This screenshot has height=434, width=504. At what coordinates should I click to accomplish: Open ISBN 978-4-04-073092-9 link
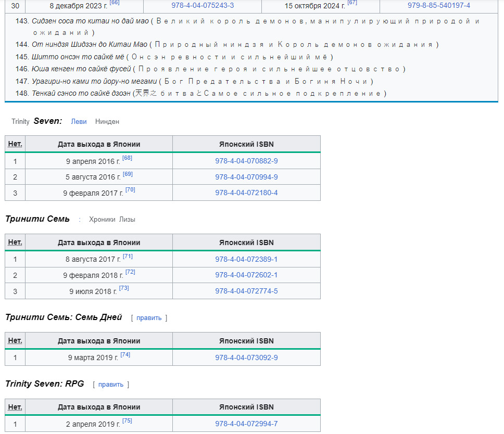pos(246,358)
